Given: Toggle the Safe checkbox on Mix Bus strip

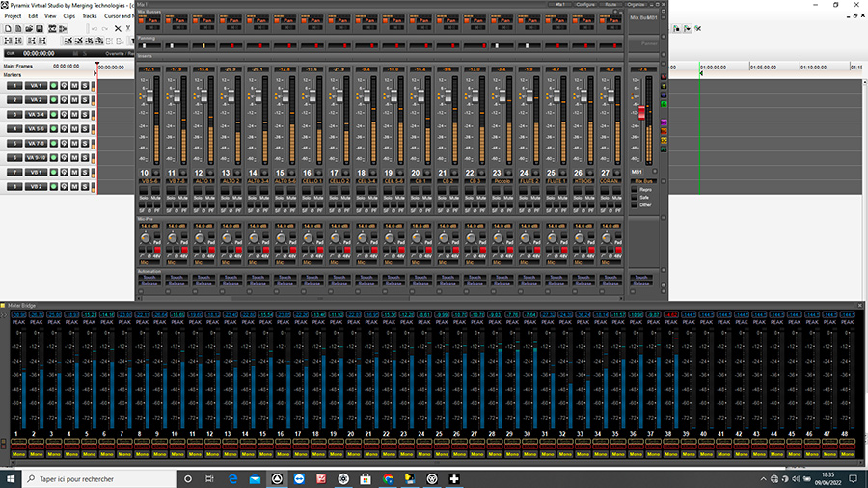Looking at the screenshot, I should 635,198.
